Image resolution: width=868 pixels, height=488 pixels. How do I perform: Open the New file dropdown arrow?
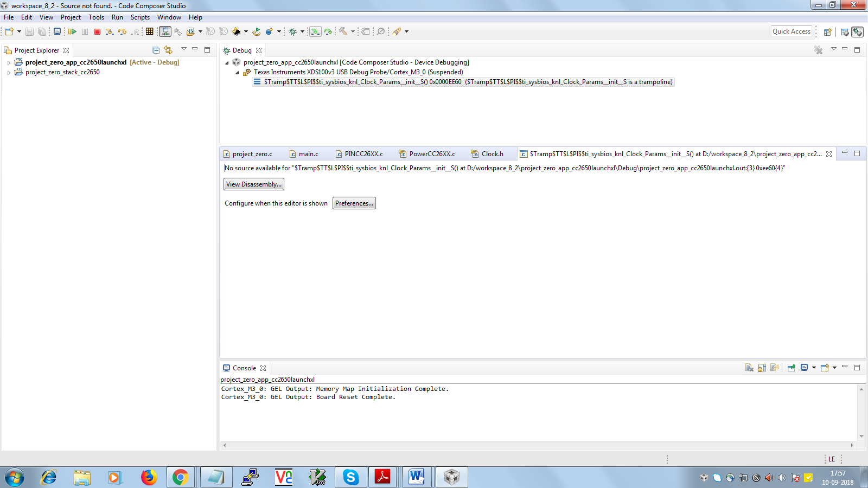pos(19,31)
